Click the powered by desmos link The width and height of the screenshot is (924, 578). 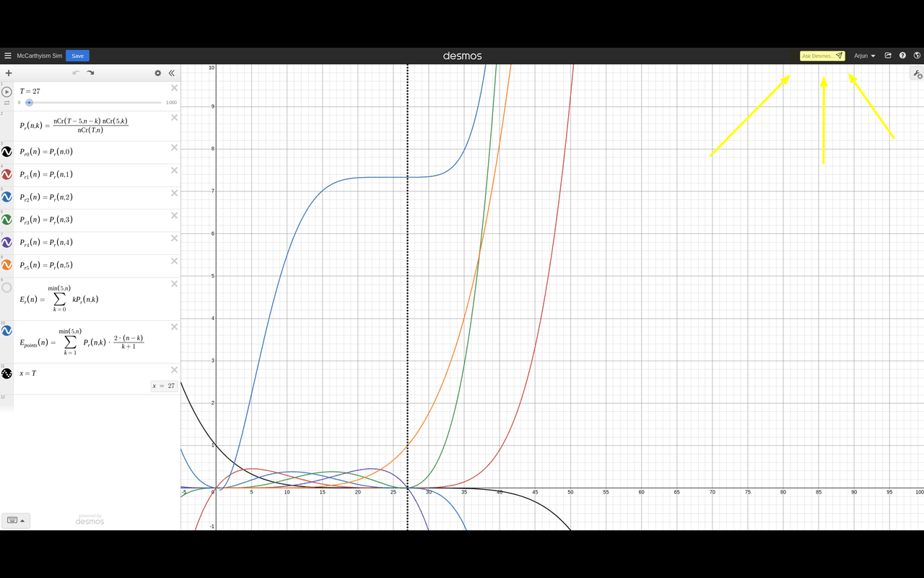click(x=90, y=519)
